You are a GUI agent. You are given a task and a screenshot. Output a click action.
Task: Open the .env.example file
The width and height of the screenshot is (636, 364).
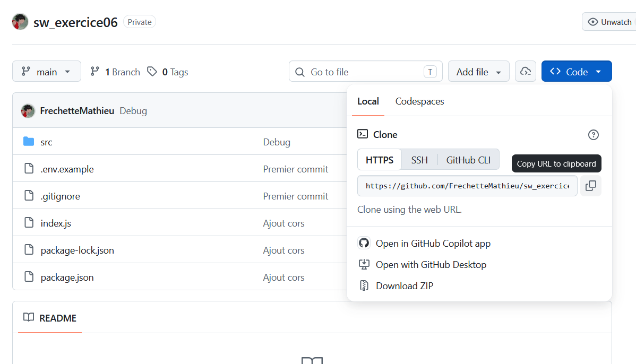[67, 169]
